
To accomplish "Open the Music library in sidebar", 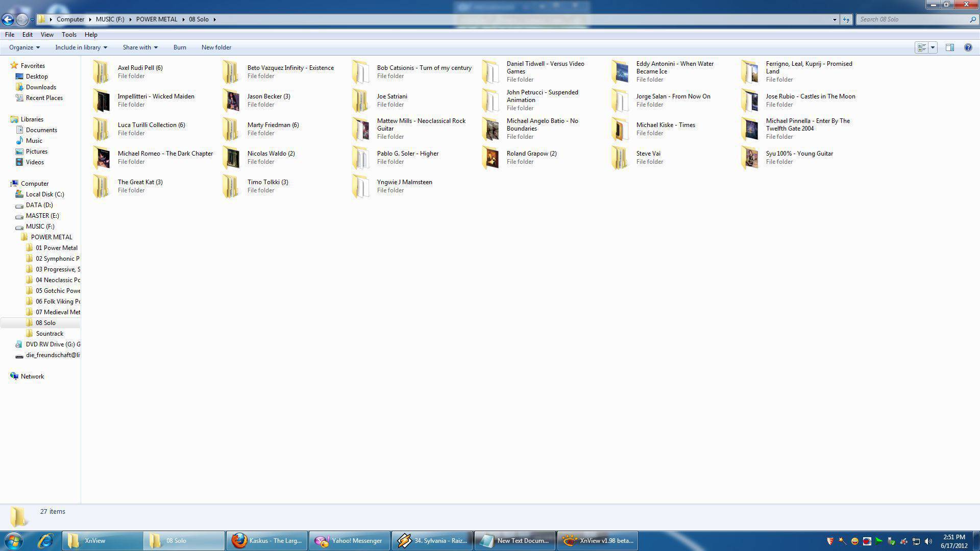I will pyautogui.click(x=34, y=141).
